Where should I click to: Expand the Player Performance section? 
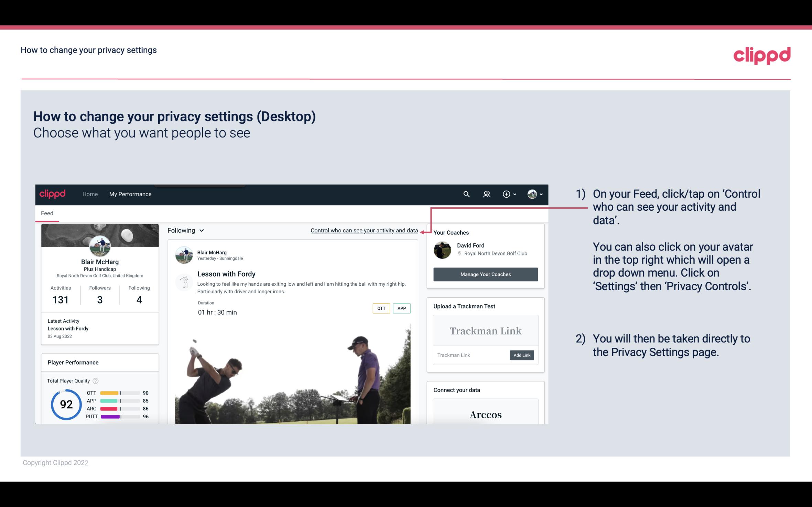coord(73,362)
